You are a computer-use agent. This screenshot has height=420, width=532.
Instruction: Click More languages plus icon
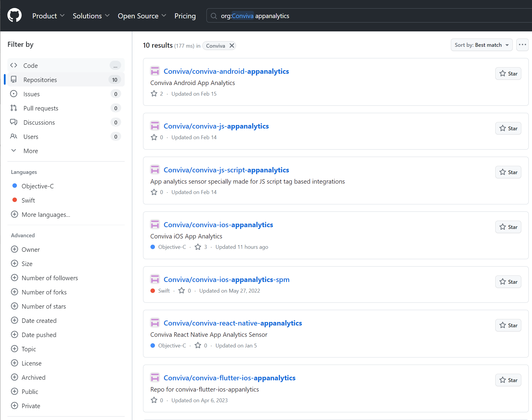[x=15, y=214]
